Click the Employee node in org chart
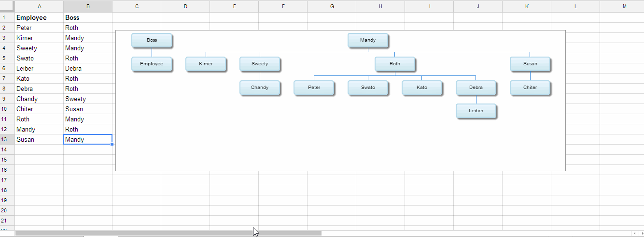Screen dimensions: 644x237 point(152,64)
